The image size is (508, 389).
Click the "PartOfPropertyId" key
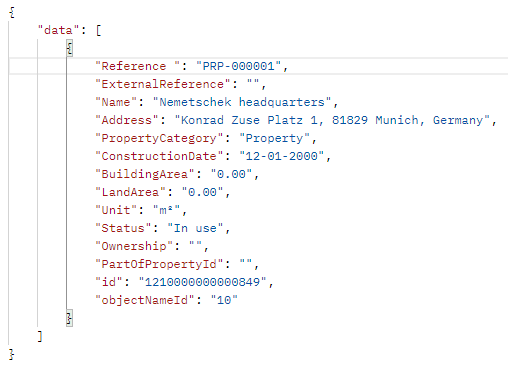[159, 264]
